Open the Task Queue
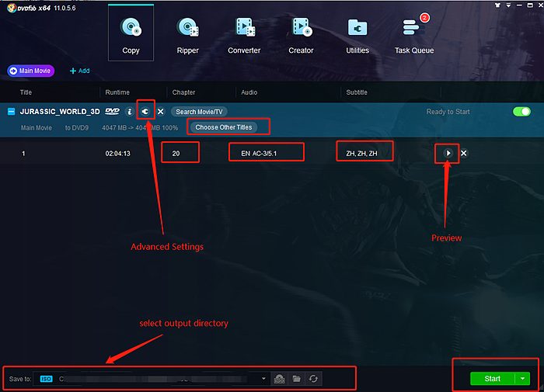This screenshot has width=544, height=392. (414, 36)
